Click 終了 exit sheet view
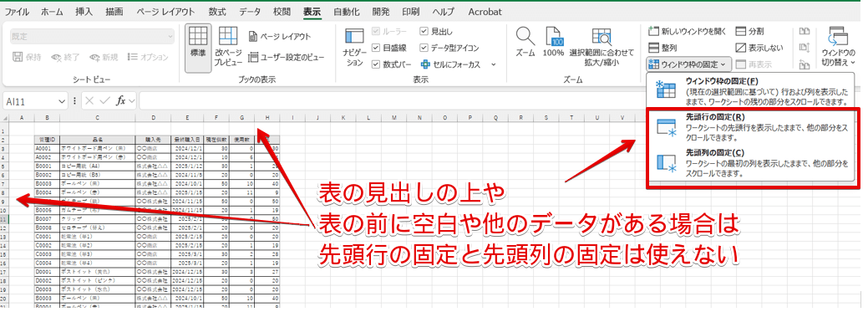 pos(65,57)
